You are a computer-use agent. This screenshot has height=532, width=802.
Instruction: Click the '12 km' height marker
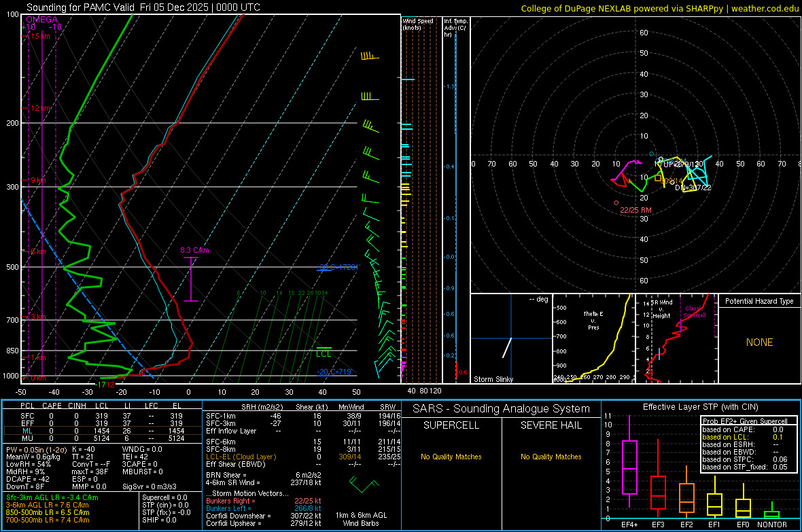coord(40,109)
